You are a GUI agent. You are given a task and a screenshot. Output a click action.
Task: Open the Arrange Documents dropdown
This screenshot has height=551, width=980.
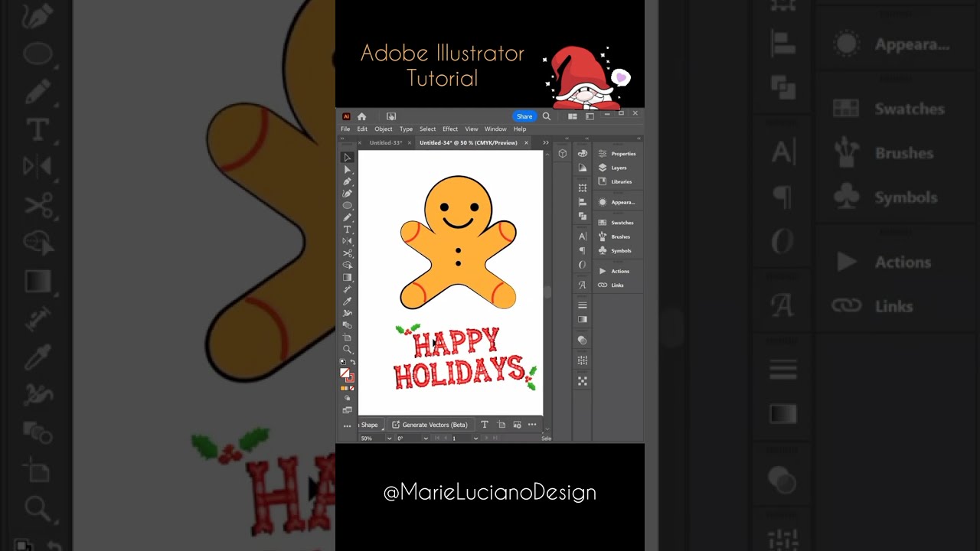pos(573,116)
